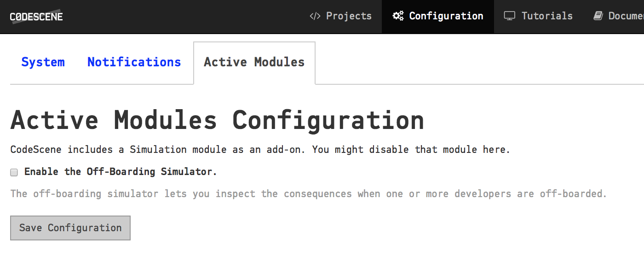The height and width of the screenshot is (257, 644).
Task: Click the "Enable the Off-Boarding Simulator" label
Action: [x=121, y=172]
